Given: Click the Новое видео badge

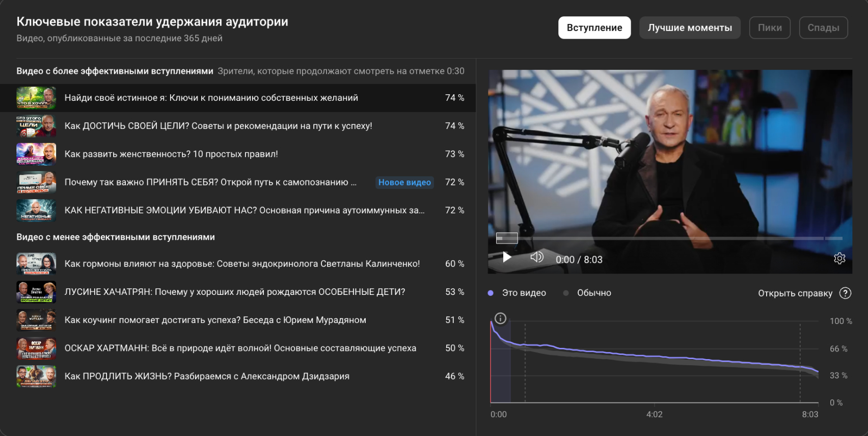Looking at the screenshot, I should (404, 182).
